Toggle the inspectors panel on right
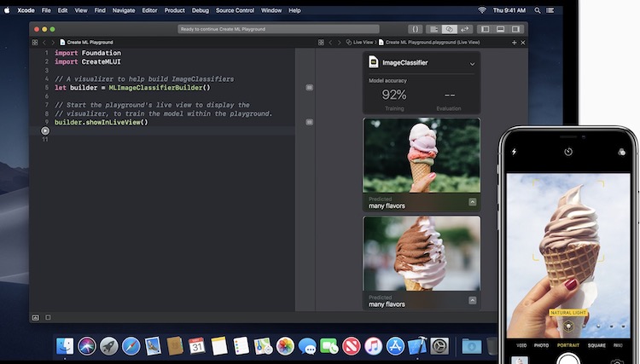The height and width of the screenshot is (364, 640). pyautogui.click(x=516, y=29)
